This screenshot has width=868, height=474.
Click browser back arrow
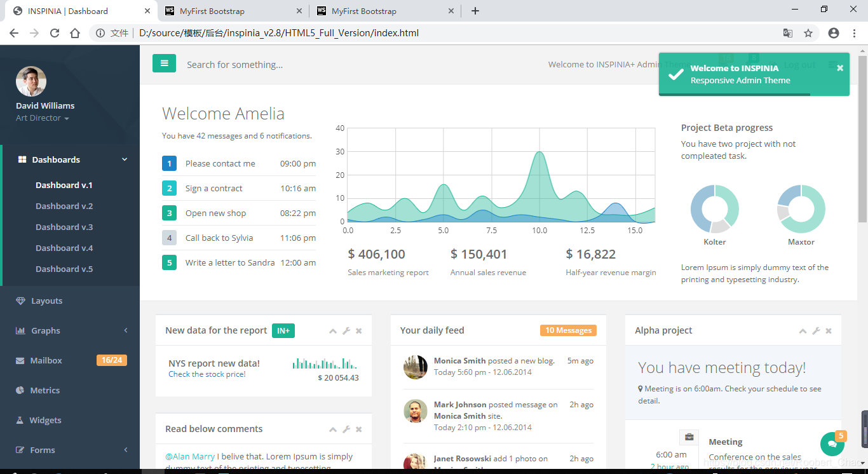14,33
